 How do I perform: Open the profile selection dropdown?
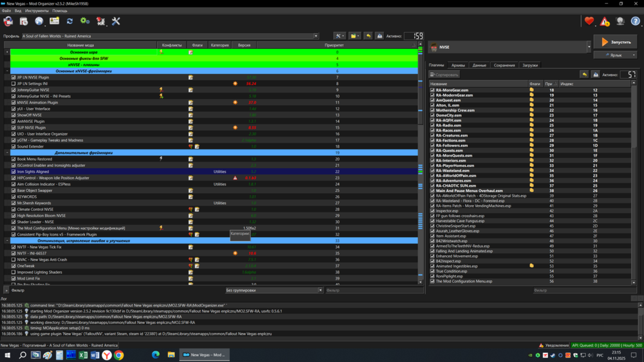(316, 36)
